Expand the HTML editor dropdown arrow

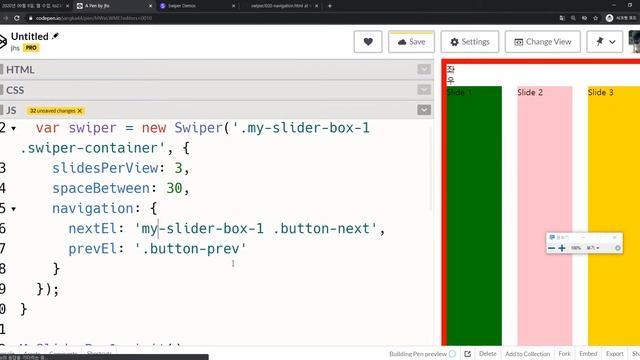(x=424, y=69)
